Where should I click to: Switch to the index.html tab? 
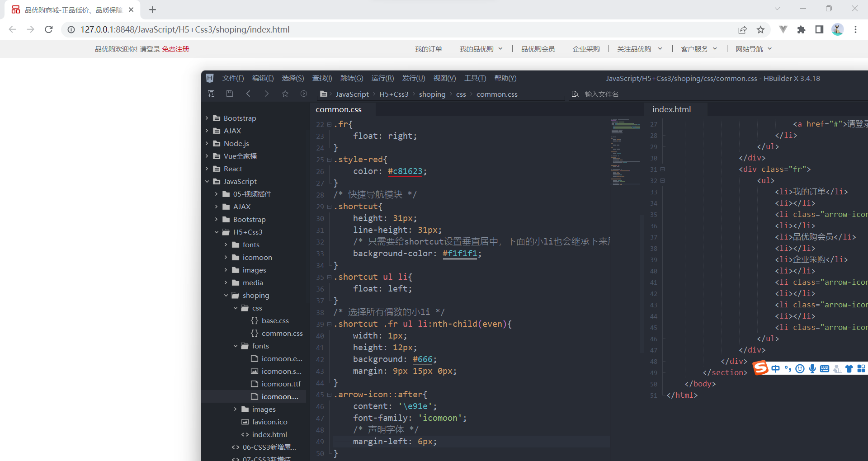click(x=671, y=109)
